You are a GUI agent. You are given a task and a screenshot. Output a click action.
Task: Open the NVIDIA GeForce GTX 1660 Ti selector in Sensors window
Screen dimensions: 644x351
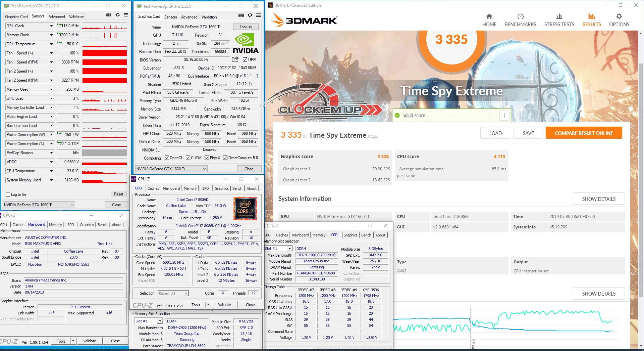[x=39, y=205]
